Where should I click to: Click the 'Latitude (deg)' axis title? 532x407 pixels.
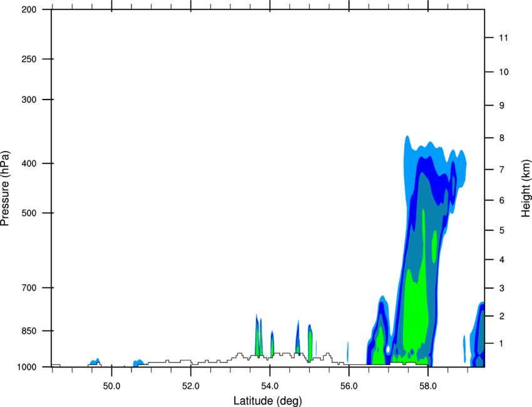pyautogui.click(x=268, y=401)
